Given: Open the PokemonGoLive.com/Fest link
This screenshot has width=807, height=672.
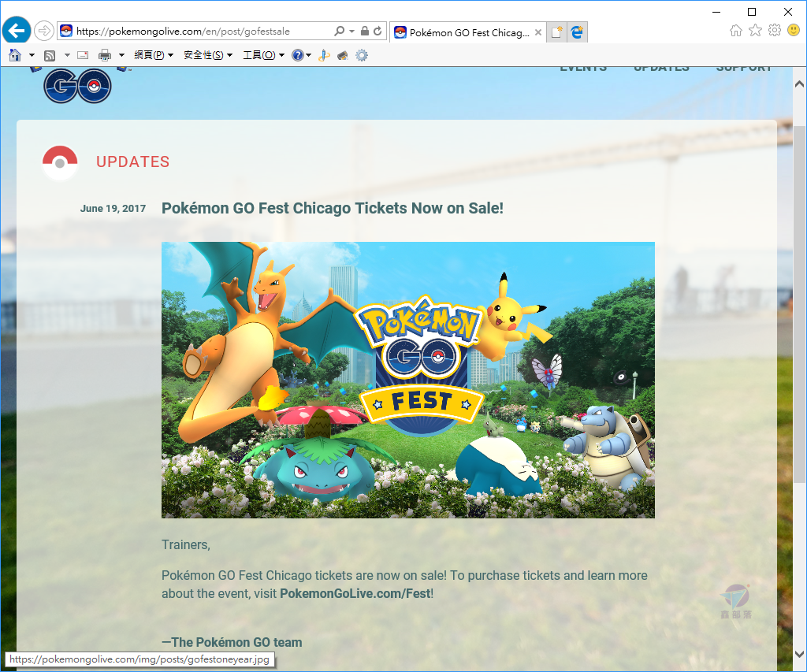Looking at the screenshot, I should click(355, 593).
